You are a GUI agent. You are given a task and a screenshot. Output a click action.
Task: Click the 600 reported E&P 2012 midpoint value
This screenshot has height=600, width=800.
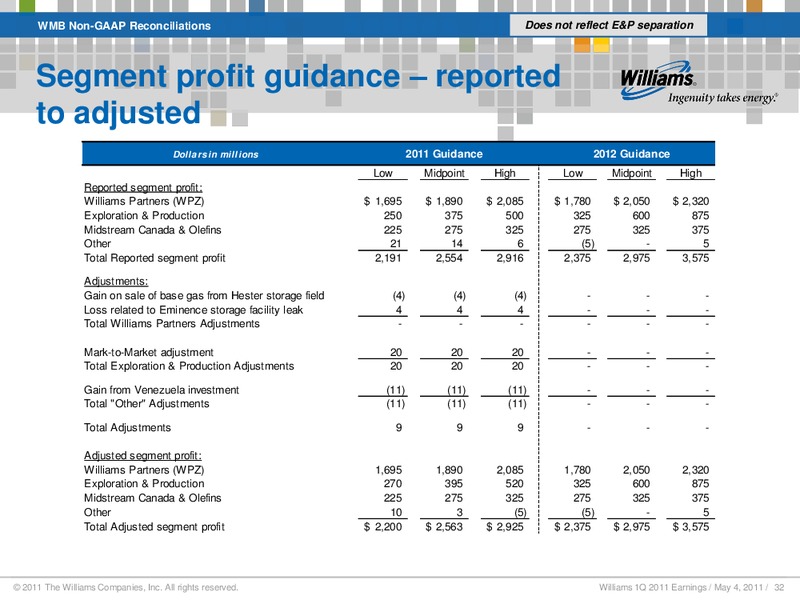(641, 216)
